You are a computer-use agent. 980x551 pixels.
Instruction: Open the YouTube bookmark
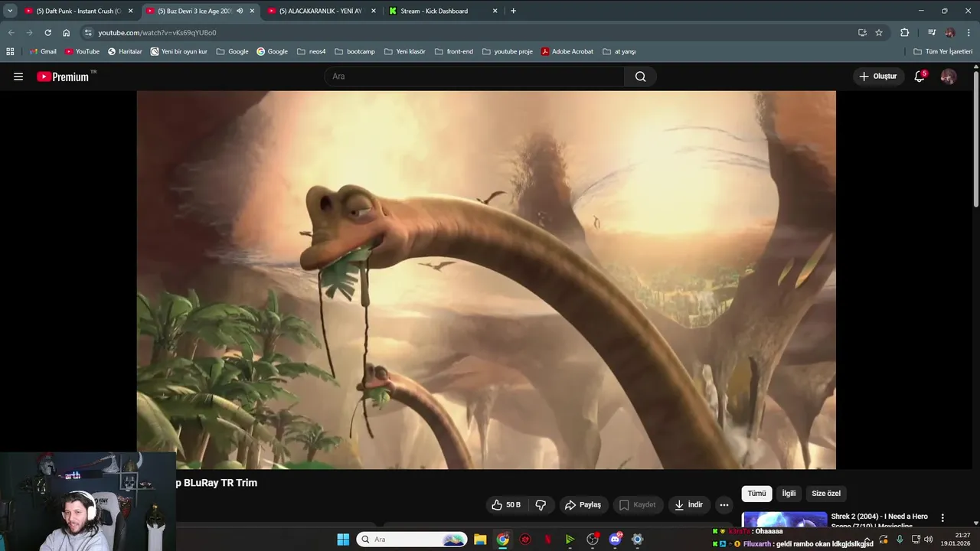point(82,51)
